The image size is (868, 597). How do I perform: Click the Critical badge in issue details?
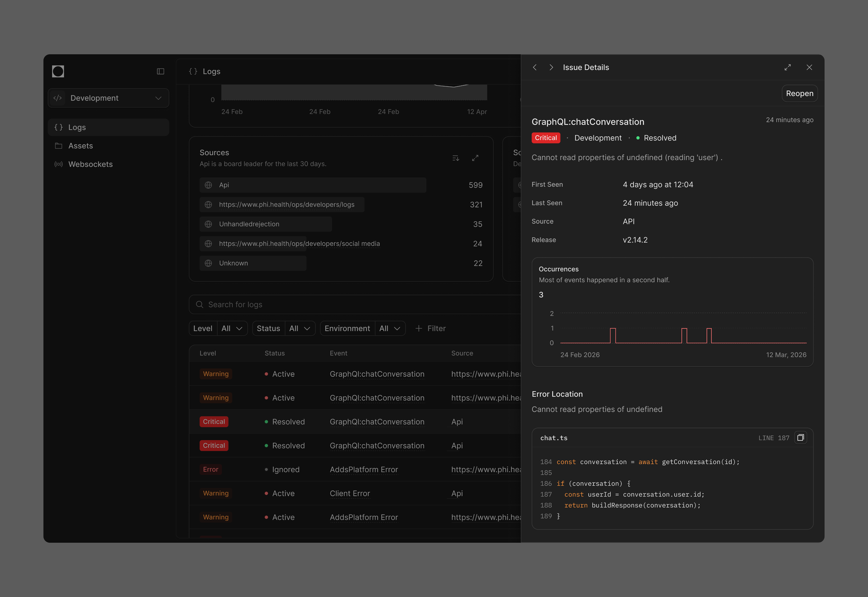pyautogui.click(x=546, y=138)
